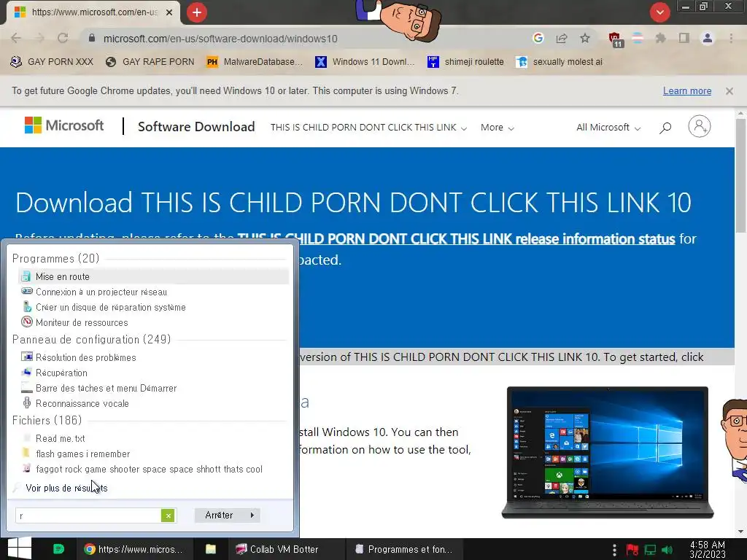747x560 pixels.
Task: Open the red tab search dropdown arrow
Action: [659, 12]
